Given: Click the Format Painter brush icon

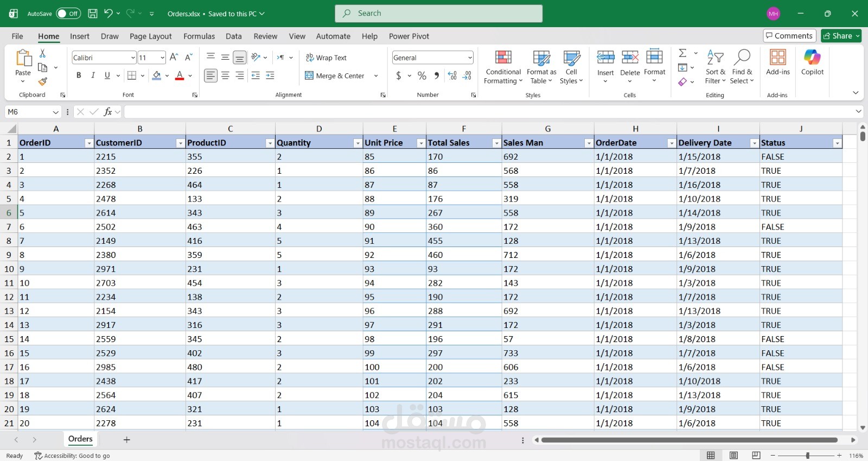Looking at the screenshot, I should [42, 81].
